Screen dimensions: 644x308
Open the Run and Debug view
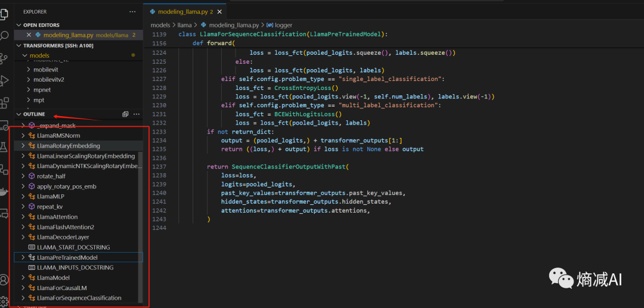pos(4,80)
